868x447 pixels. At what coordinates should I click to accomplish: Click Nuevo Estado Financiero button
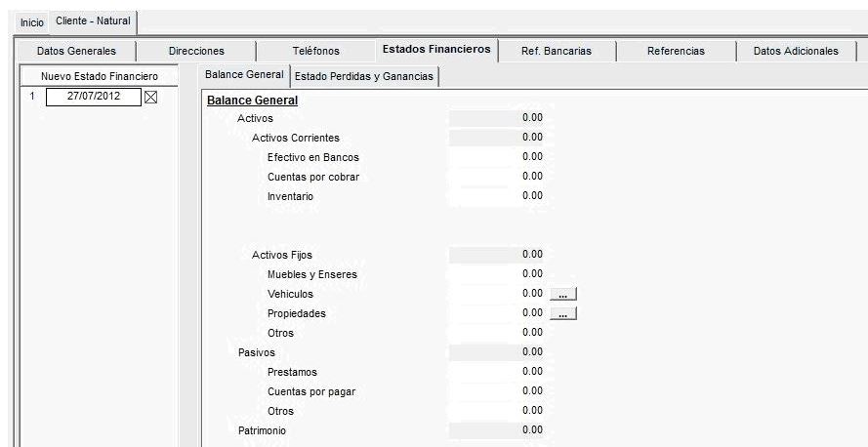[x=100, y=76]
